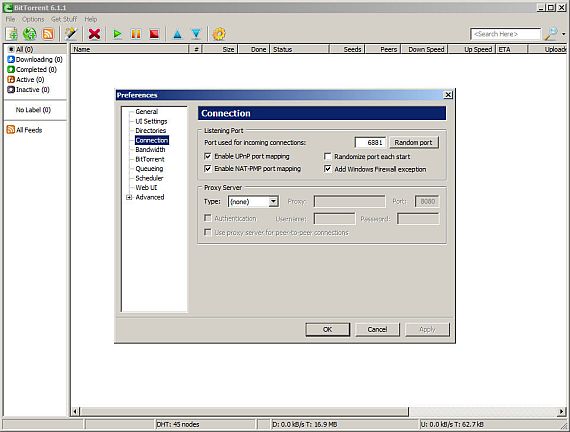
Task: Click the Add Torrent toolbar icon
Action: 12,34
